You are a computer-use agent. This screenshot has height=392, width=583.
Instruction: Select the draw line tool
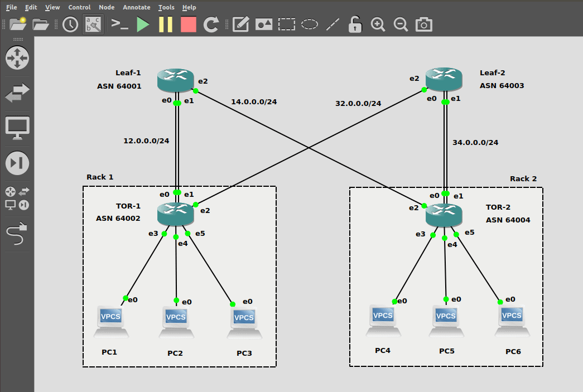[x=332, y=24]
